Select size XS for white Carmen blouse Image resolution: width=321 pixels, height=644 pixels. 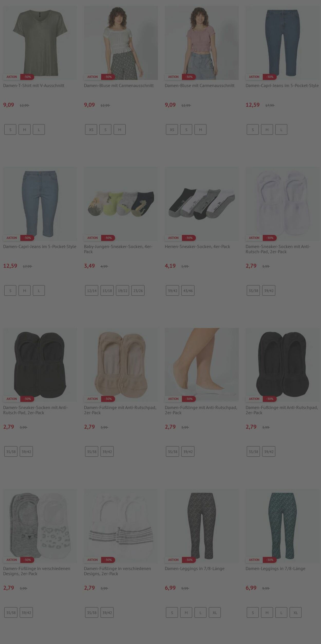click(91, 130)
